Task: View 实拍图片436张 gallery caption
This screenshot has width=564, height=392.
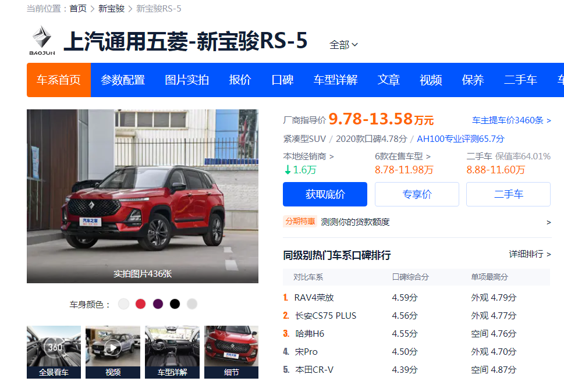Action: tap(143, 274)
